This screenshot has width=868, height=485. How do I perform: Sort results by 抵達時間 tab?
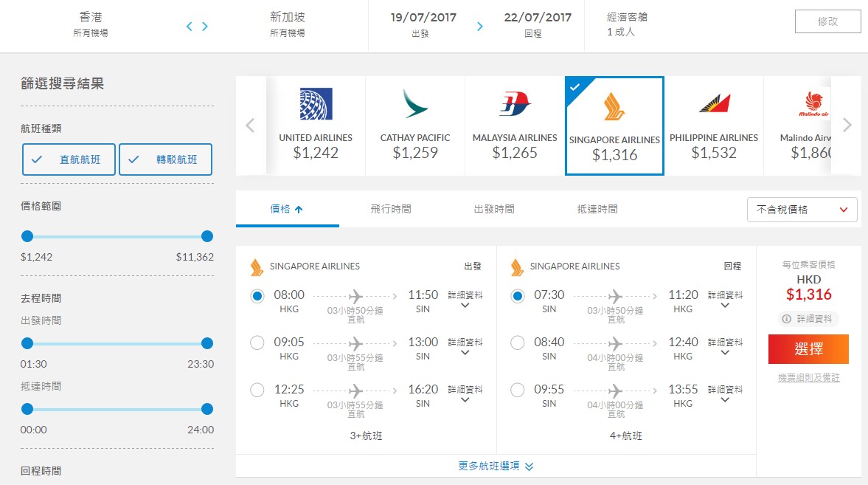coord(597,209)
